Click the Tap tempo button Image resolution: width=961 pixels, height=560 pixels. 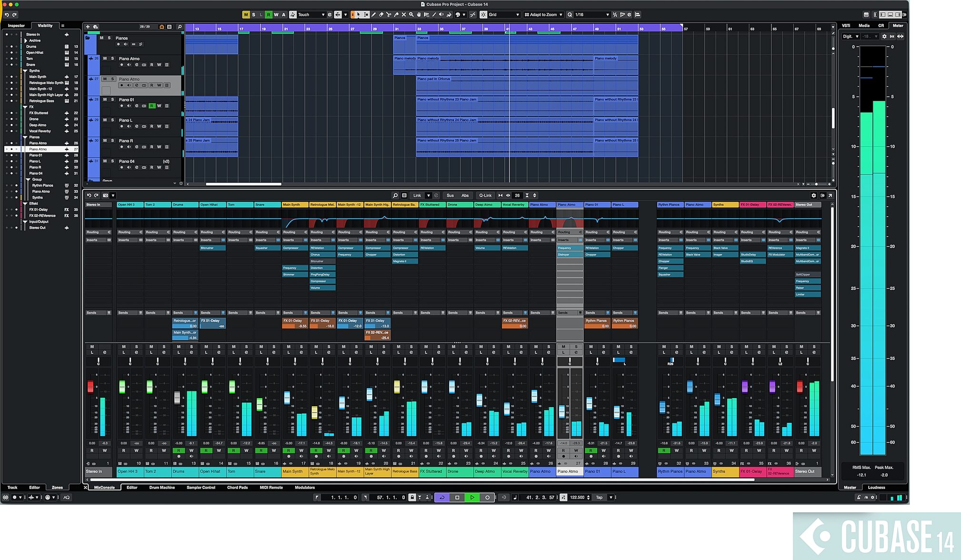[599, 497]
